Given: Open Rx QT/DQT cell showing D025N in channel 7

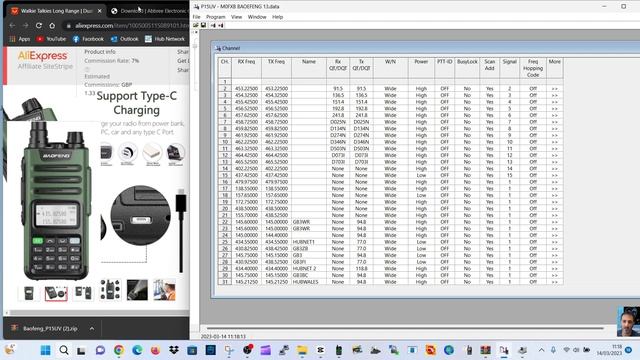Looking at the screenshot, I should coord(338,122).
